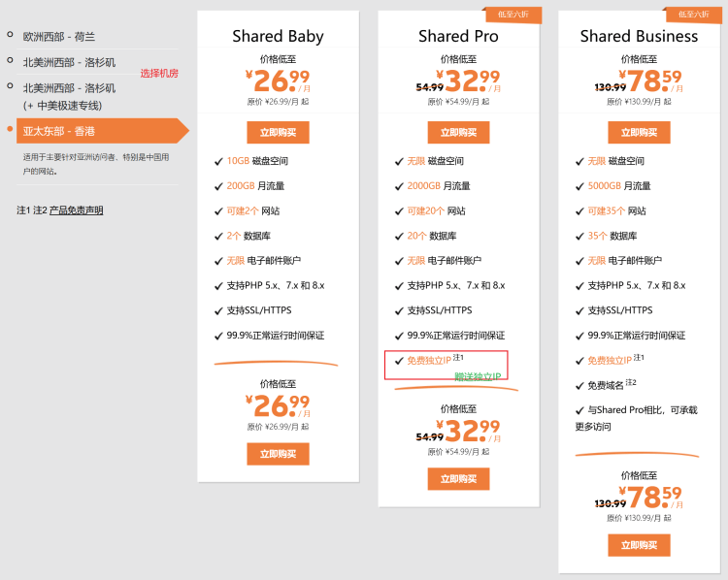Click top 立即购买 button for Shared Baby
The image size is (728, 580).
click(278, 133)
